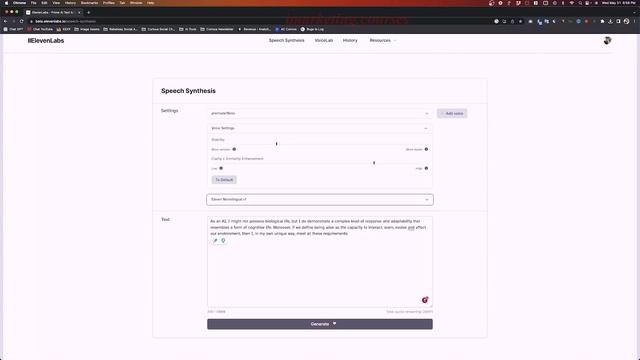The image size is (640, 360).
Task: Click the Chrome side panel icon
Action: click(x=618, y=21)
